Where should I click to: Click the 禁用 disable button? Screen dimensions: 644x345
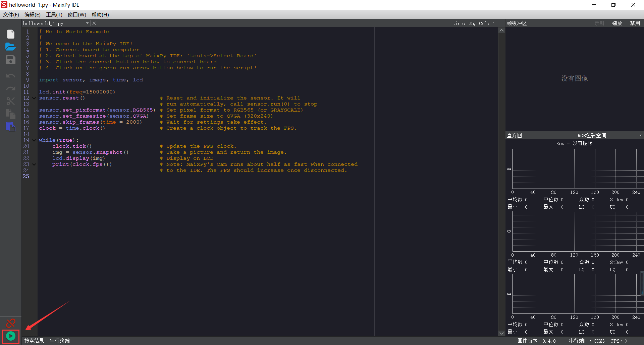[635, 23]
